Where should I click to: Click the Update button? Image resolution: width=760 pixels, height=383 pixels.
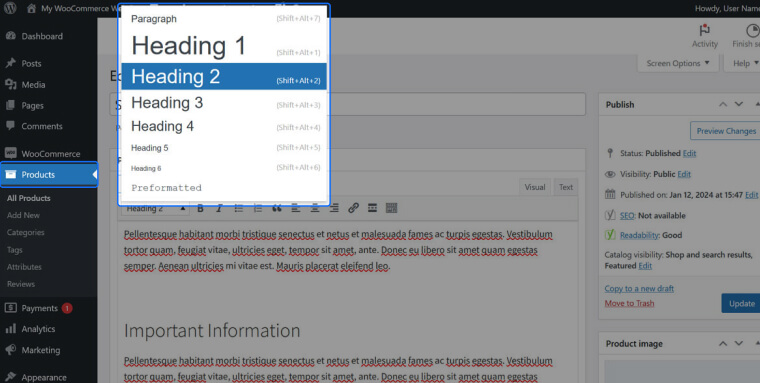coord(742,303)
